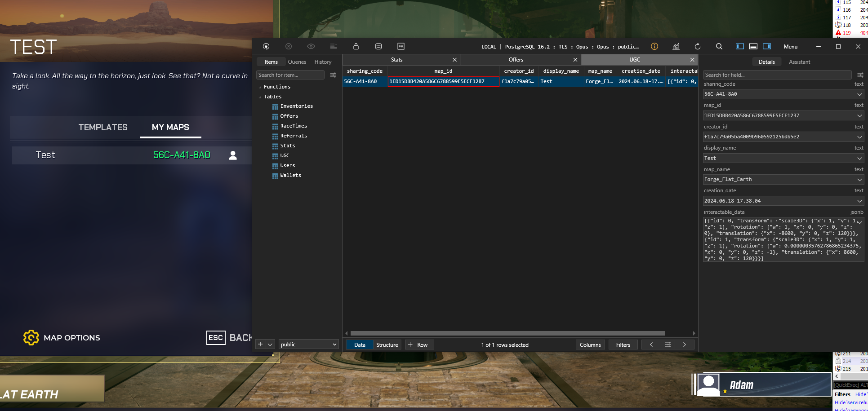Image resolution: width=868 pixels, height=411 pixels.
Task: Collapse the Tables tree node
Action: (x=260, y=97)
